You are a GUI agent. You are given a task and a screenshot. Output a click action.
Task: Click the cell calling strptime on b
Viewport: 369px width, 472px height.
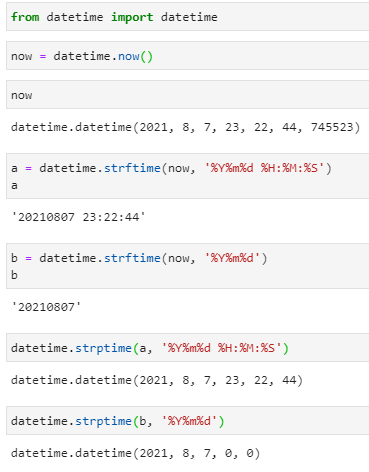(187, 421)
